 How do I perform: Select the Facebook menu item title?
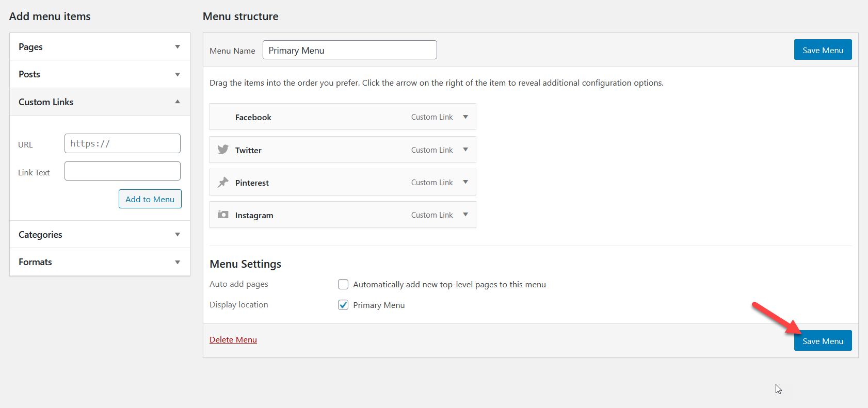pyautogui.click(x=253, y=117)
